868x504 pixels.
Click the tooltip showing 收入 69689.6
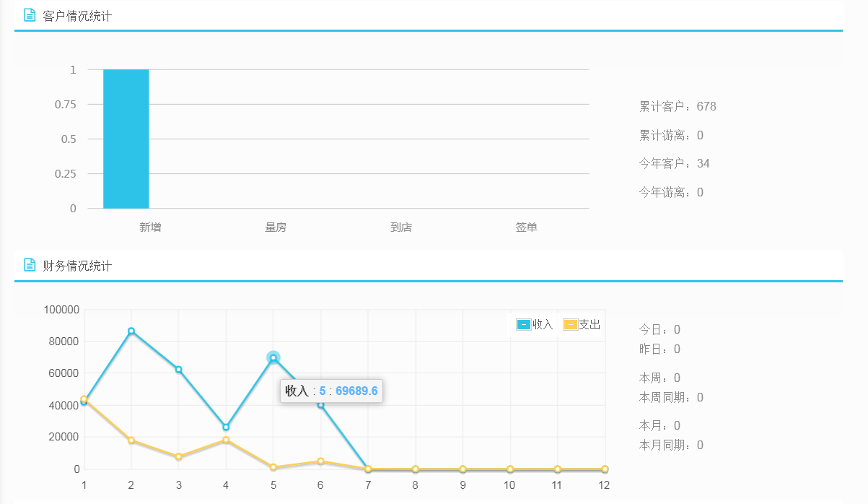(x=330, y=391)
